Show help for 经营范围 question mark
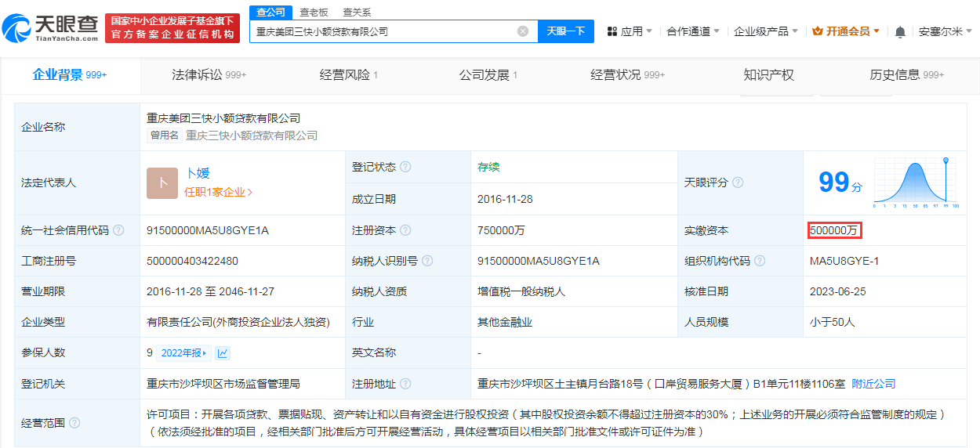The image size is (980, 448). click(x=74, y=423)
